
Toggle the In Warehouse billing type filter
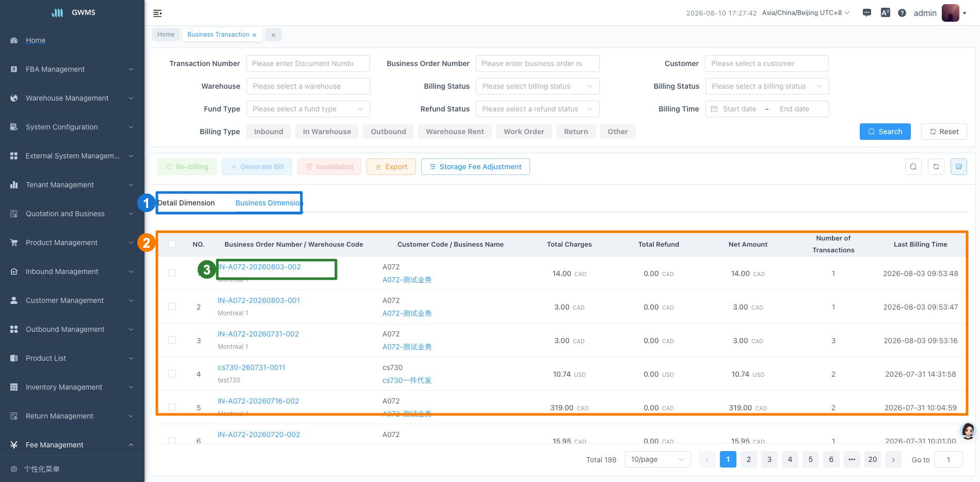[327, 132]
